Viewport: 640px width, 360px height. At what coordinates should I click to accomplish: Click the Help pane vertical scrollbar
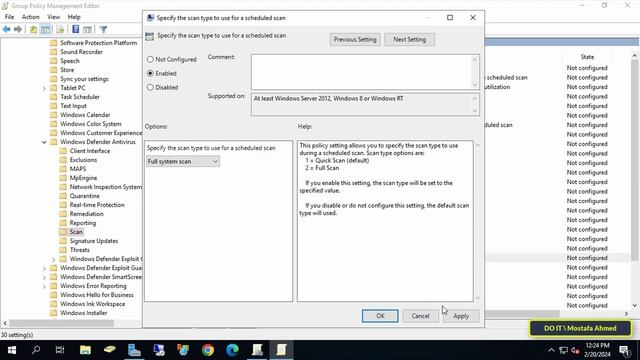click(x=478, y=221)
